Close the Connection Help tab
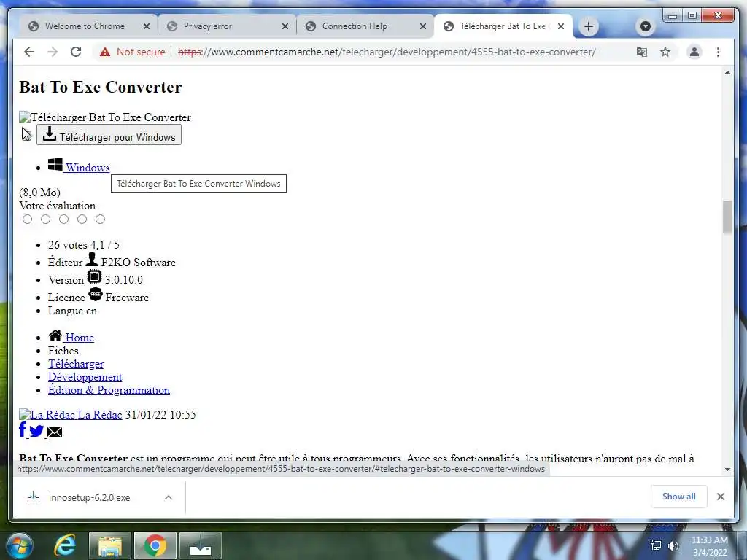The width and height of the screenshot is (747, 560). [x=422, y=26]
